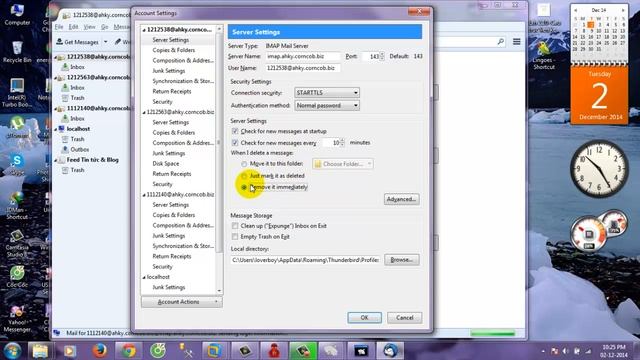Click volume icon in system tray
The width and height of the screenshot is (640, 360).
pos(565,351)
